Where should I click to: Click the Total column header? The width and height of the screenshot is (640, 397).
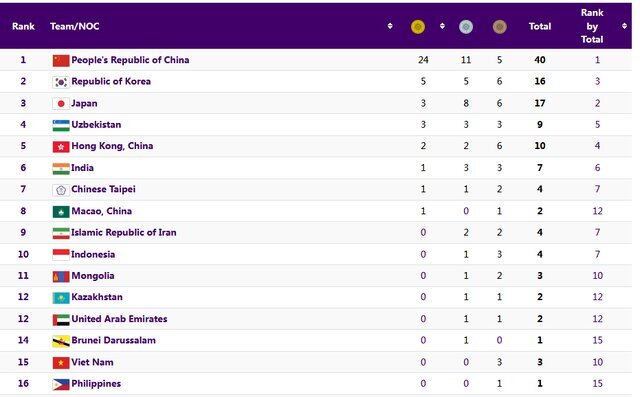coord(540,27)
